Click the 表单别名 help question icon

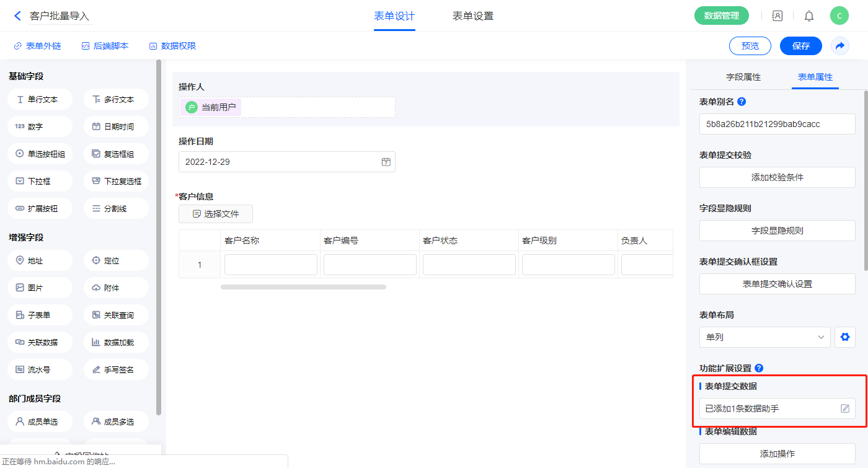[x=742, y=102]
